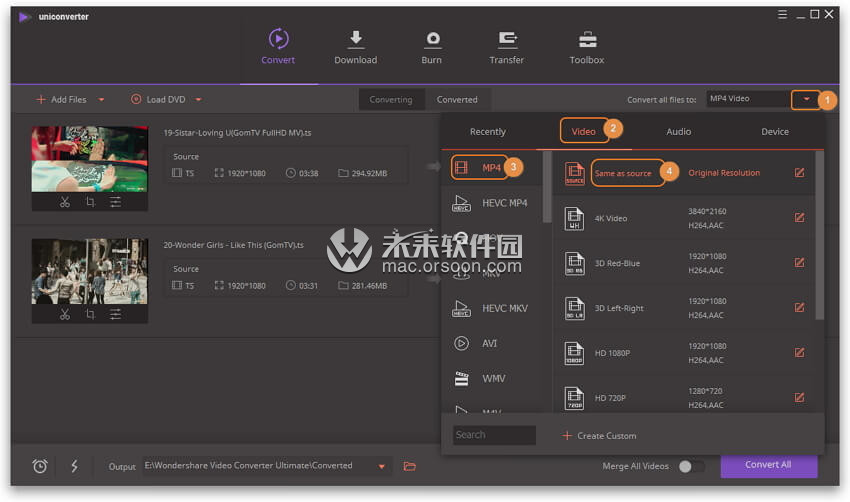The height and width of the screenshot is (502, 850).
Task: Expand the Load DVD dropdown arrow
Action: pos(198,100)
